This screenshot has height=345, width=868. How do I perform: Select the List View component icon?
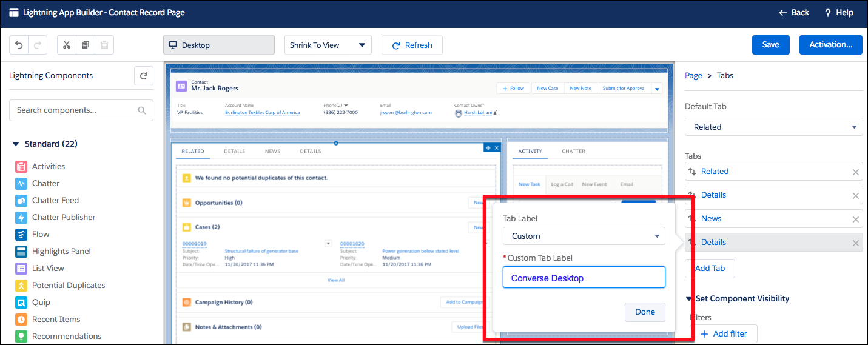click(21, 268)
